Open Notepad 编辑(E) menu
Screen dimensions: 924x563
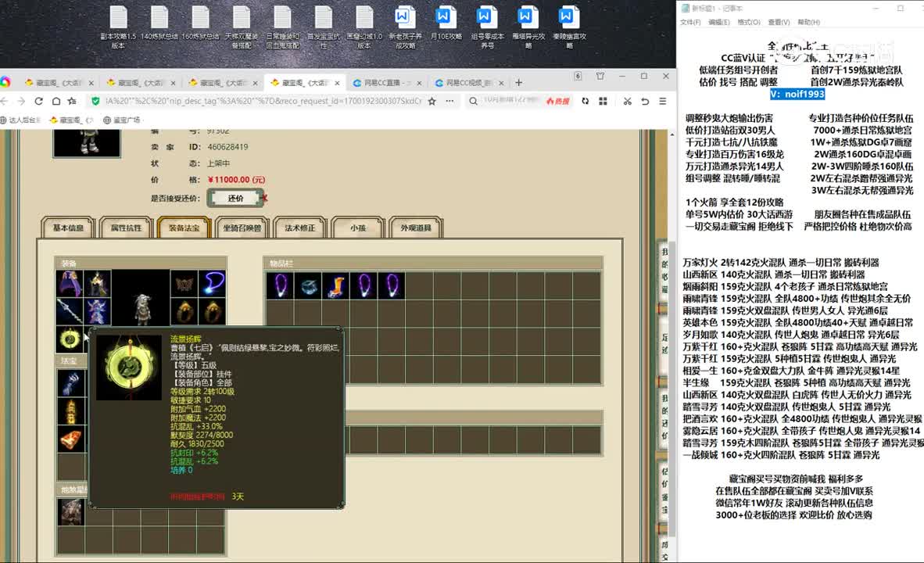pyautogui.click(x=718, y=22)
